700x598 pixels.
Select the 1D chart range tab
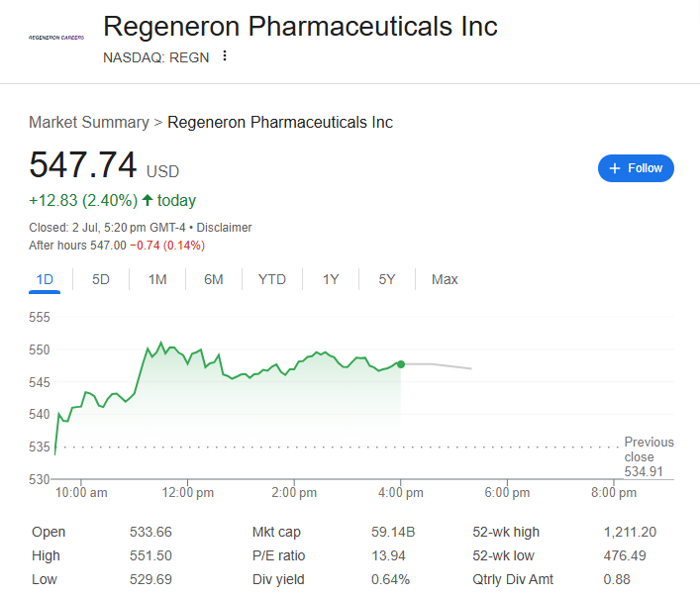45,279
